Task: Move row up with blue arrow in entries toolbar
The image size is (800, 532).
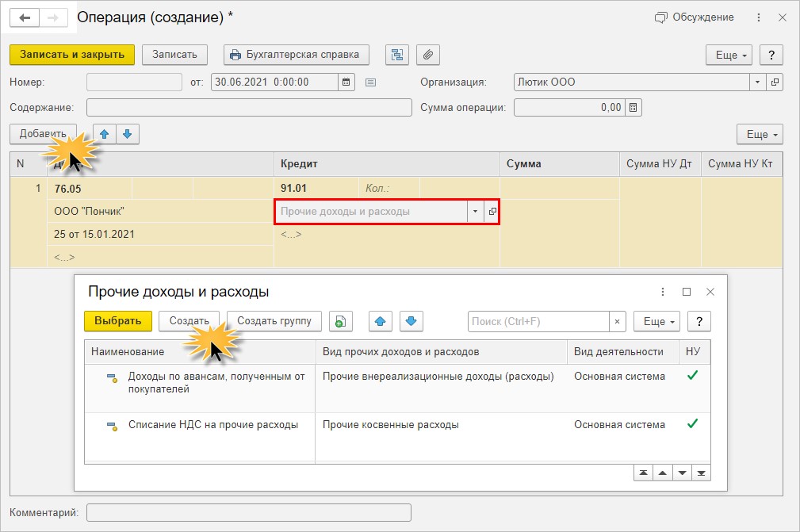Action: [x=105, y=134]
